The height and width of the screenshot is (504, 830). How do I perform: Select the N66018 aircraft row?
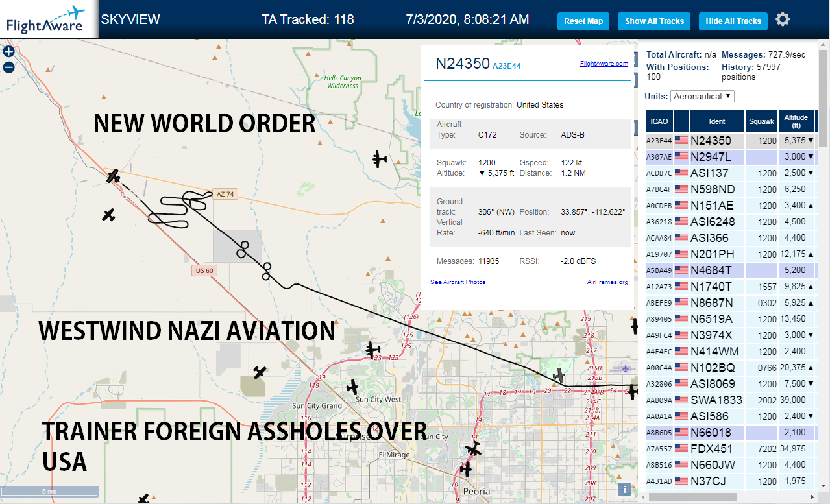(730, 432)
